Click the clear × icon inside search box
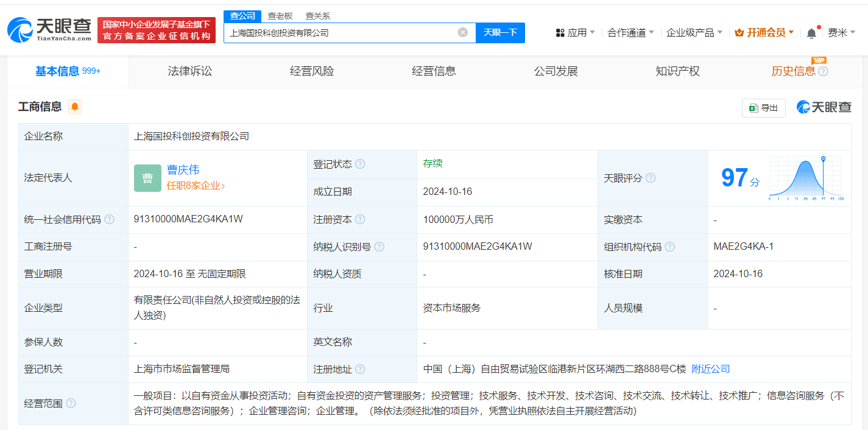Screen dimensions: 868x430 (462, 32)
